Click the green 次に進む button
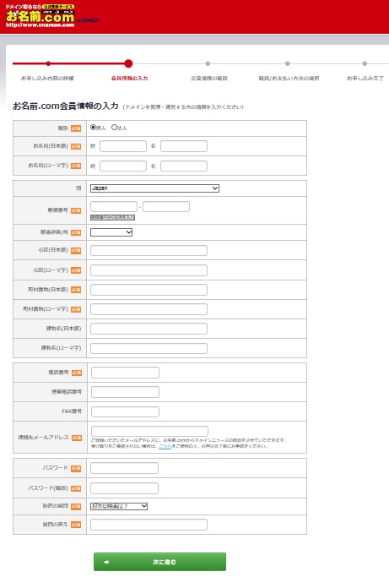This screenshot has height=588, width=389. [159, 562]
